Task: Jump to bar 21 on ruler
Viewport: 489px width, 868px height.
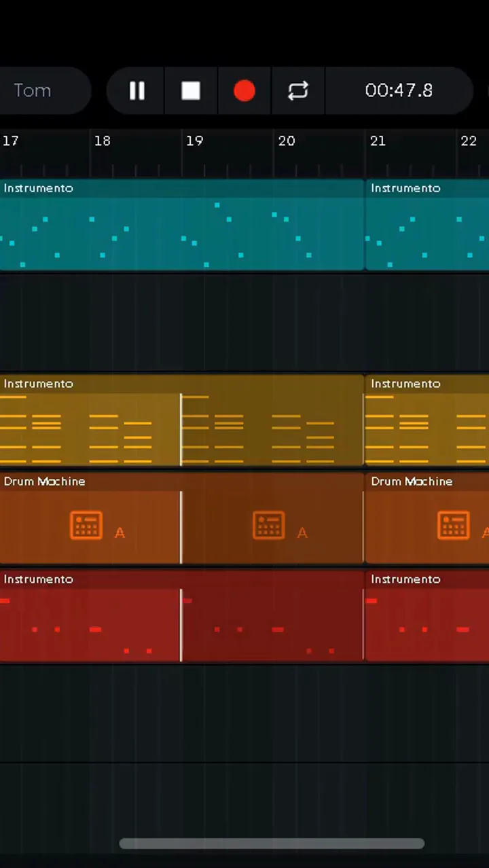Action: tap(378, 141)
